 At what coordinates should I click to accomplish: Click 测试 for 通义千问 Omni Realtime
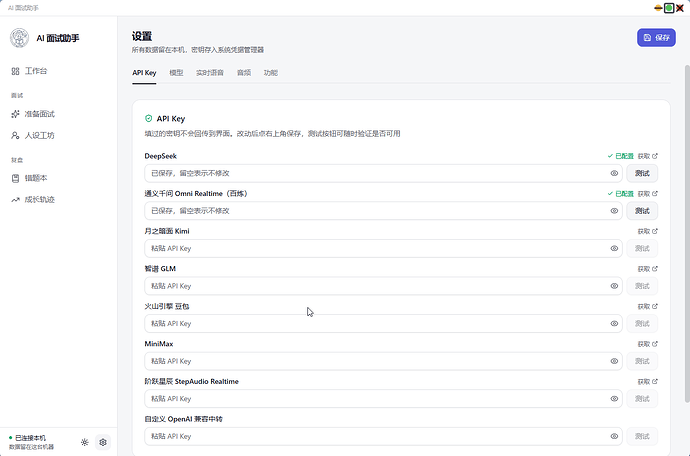pyautogui.click(x=642, y=211)
